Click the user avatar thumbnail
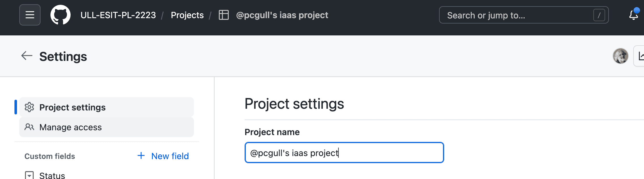This screenshot has width=644, height=179. 620,56
